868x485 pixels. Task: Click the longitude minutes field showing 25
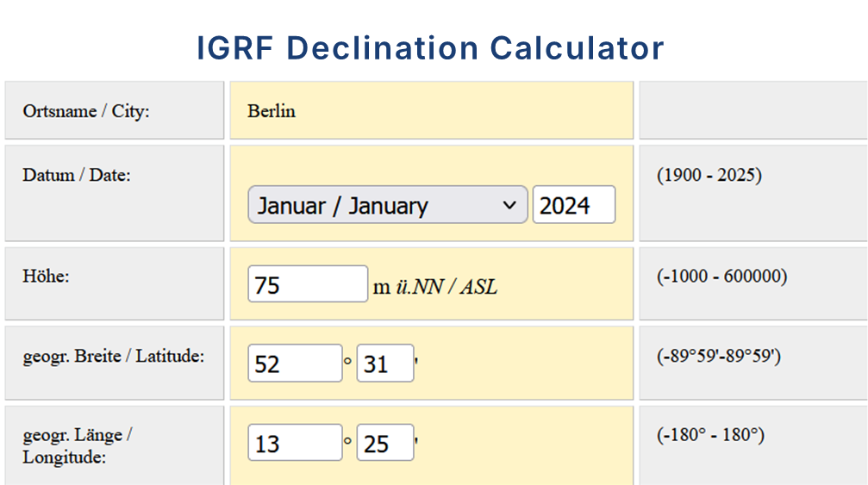click(384, 444)
